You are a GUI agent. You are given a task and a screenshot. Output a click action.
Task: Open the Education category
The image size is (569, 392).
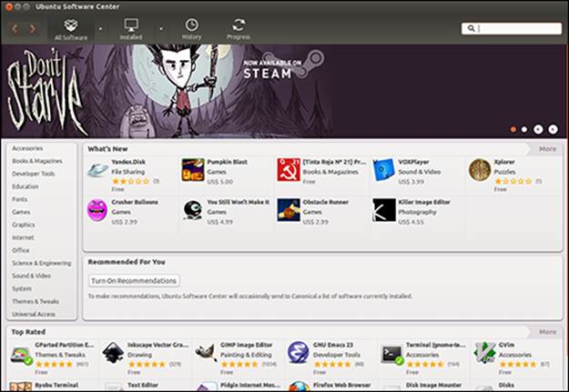coord(25,186)
